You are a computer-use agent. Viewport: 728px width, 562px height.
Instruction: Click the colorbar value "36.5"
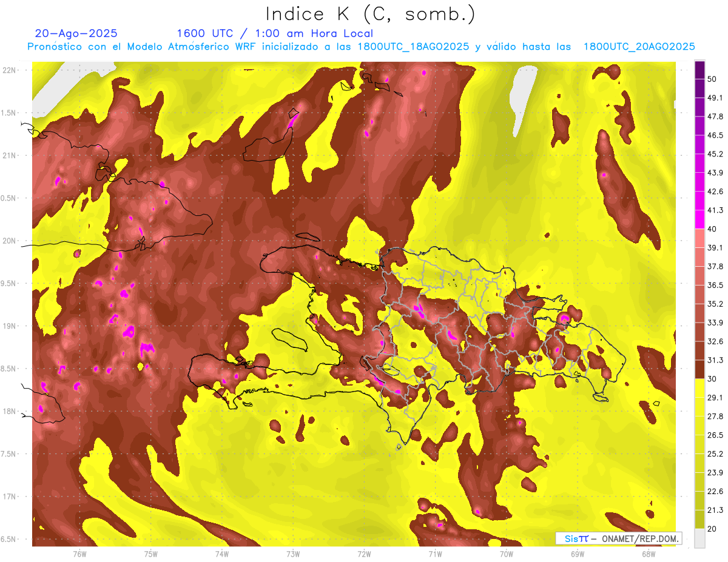(715, 285)
